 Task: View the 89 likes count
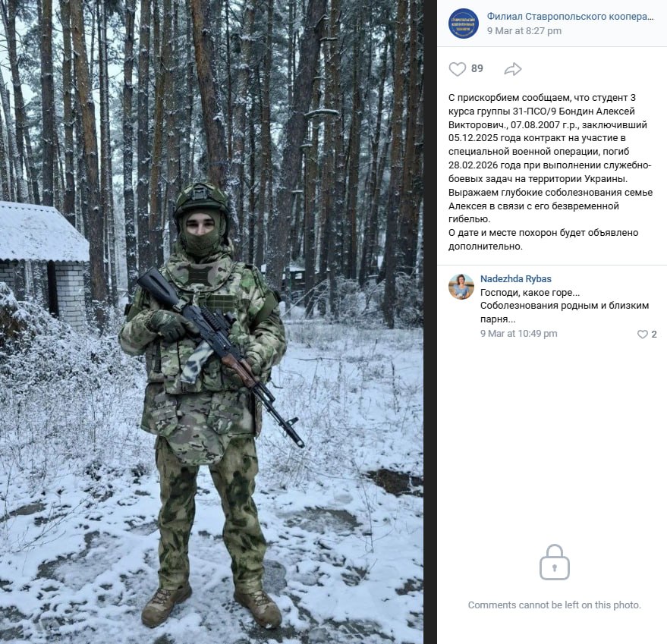[477, 68]
